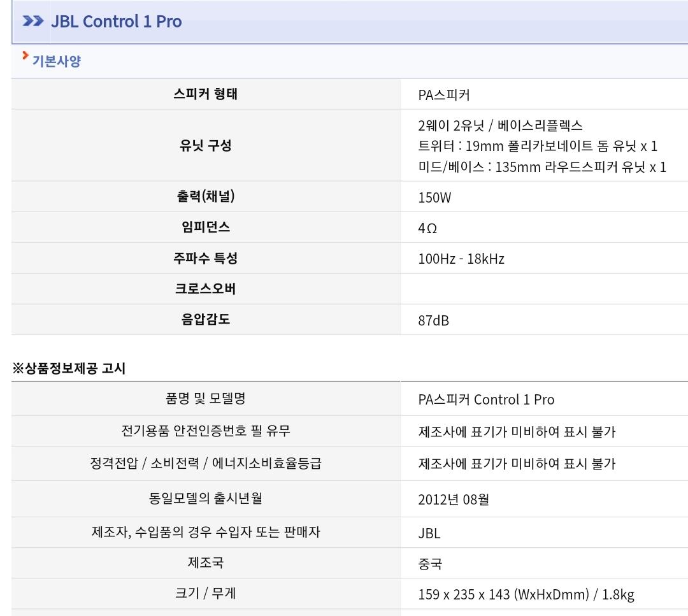The width and height of the screenshot is (688, 616).
Task: Select the heading JBL Control 1 Pro
Action: click(117, 22)
